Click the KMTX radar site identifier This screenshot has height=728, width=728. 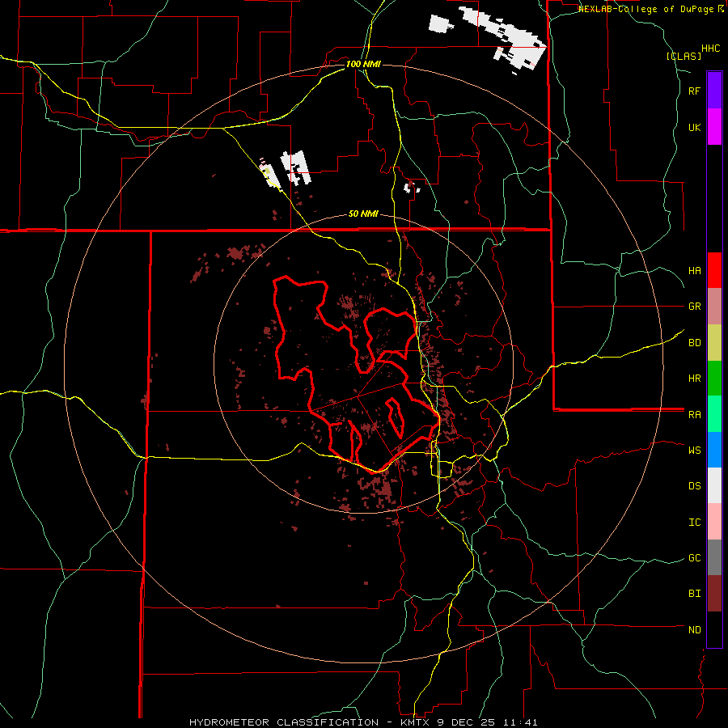tap(417, 722)
